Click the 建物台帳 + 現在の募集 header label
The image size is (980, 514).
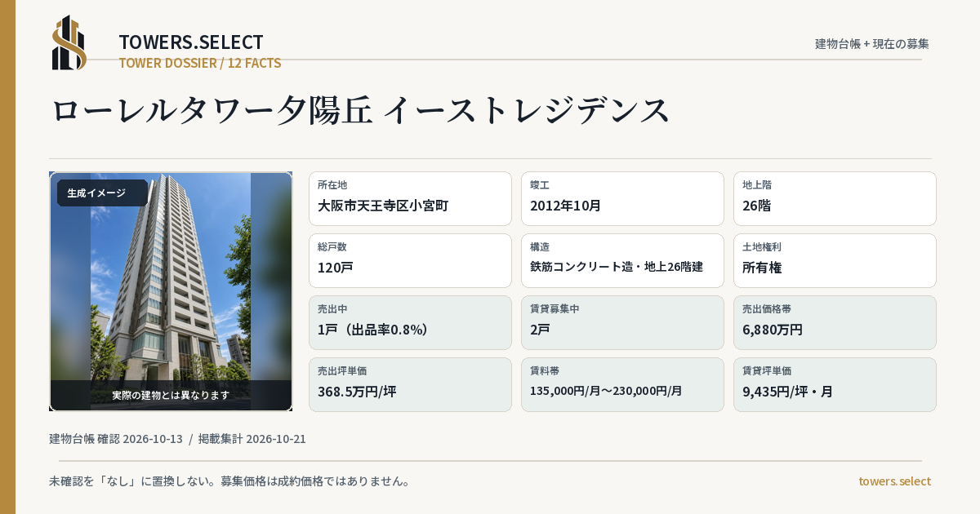point(872,44)
